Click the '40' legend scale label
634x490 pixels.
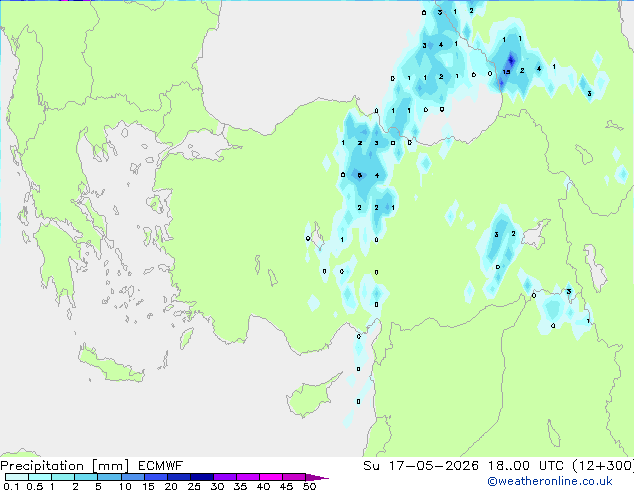(x=263, y=486)
